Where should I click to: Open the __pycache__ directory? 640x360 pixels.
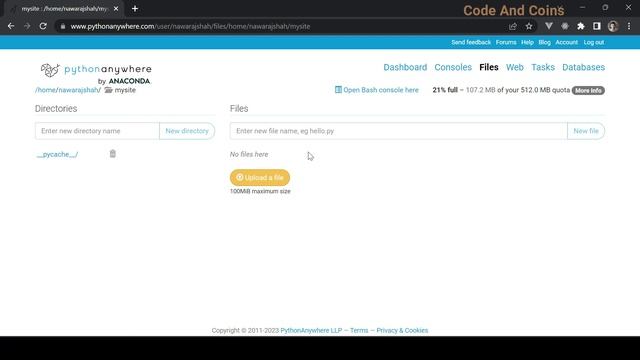point(57,154)
